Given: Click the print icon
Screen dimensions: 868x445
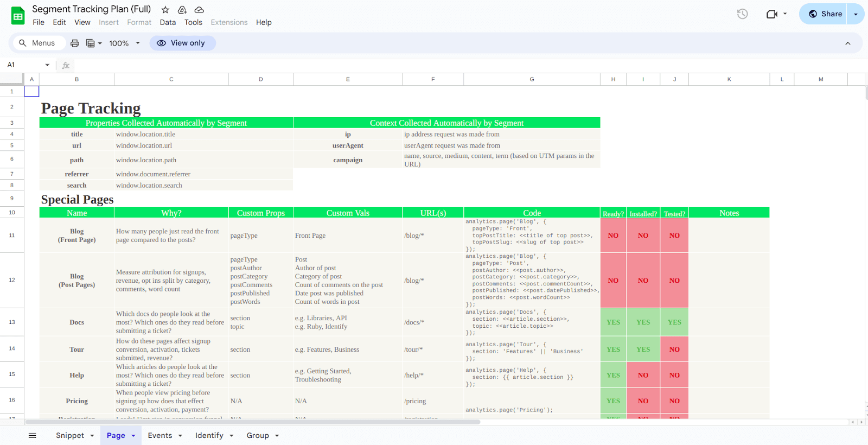Looking at the screenshot, I should point(75,43).
